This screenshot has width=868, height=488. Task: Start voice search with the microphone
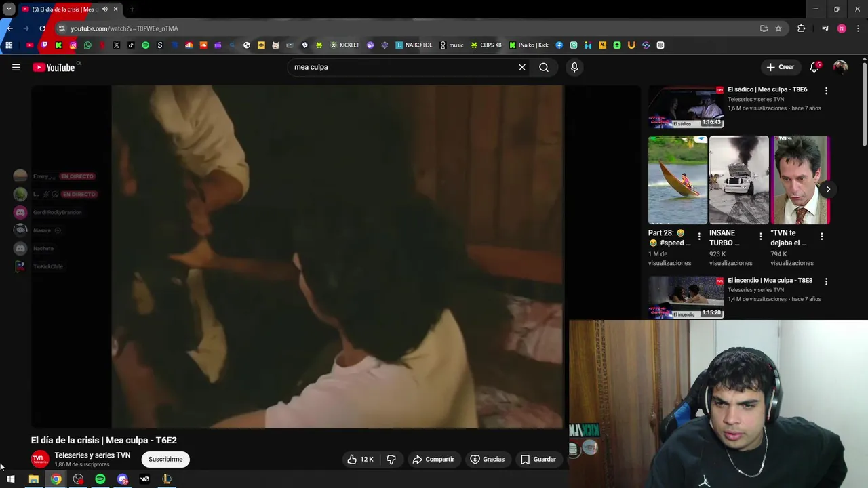[574, 67]
